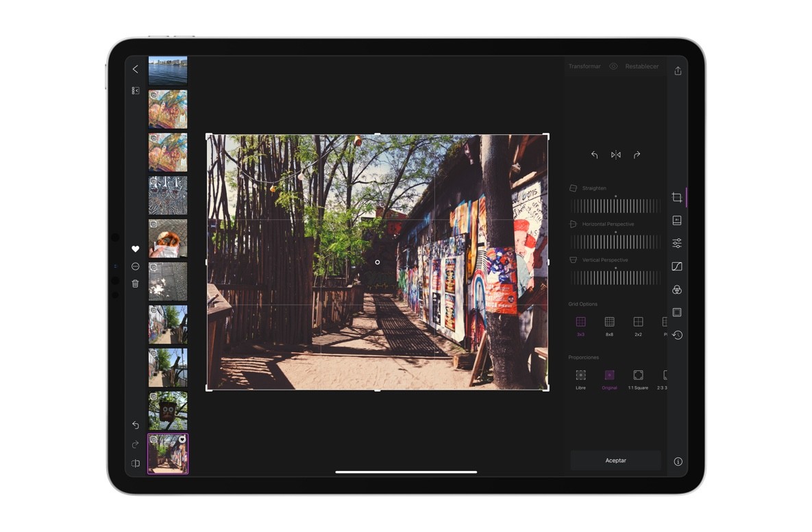Toggle original preview with the eye icon

tap(613, 66)
